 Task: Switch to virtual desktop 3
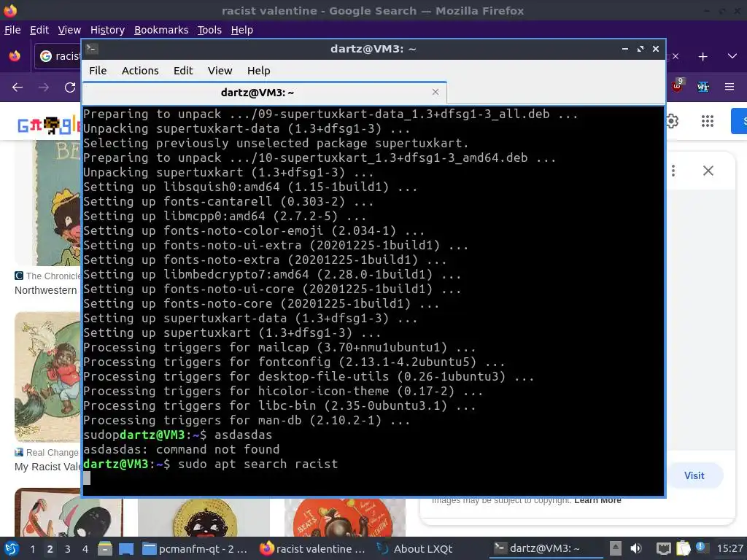[67, 548]
